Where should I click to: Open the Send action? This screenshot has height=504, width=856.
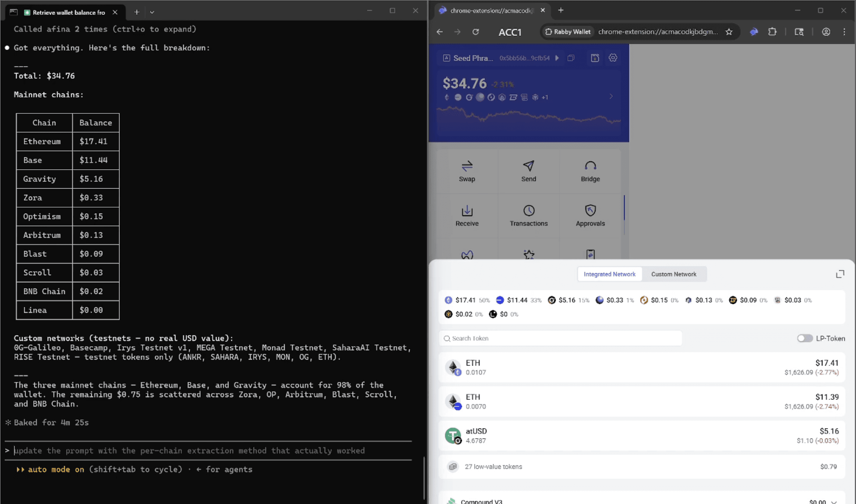tap(528, 171)
